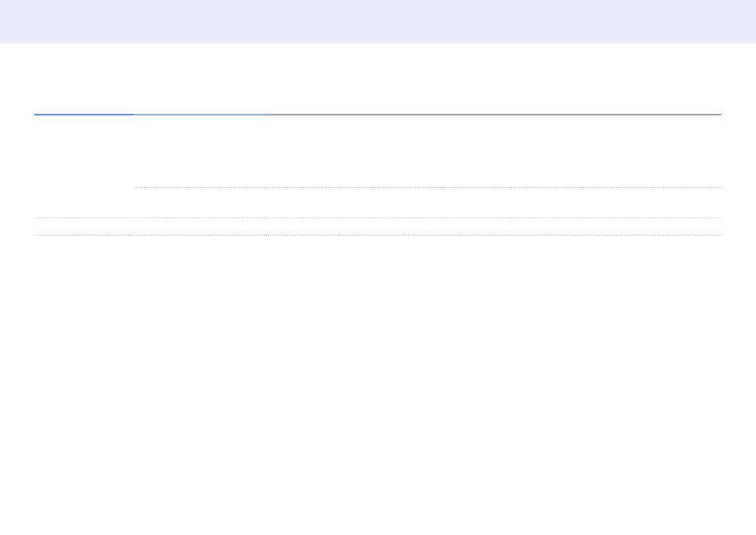Select the thin last row middle cell
This screenshot has width=756, height=535.
click(x=200, y=226)
